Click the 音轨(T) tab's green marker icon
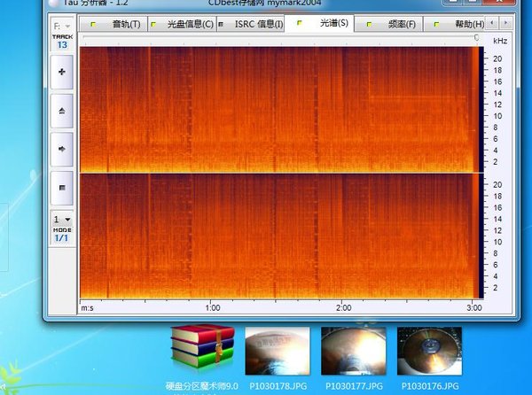 pyautogui.click(x=93, y=25)
